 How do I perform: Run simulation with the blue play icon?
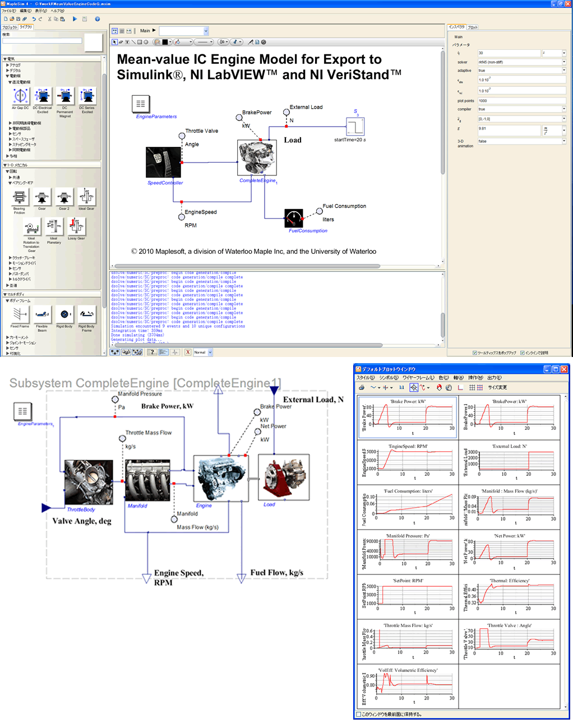75,19
